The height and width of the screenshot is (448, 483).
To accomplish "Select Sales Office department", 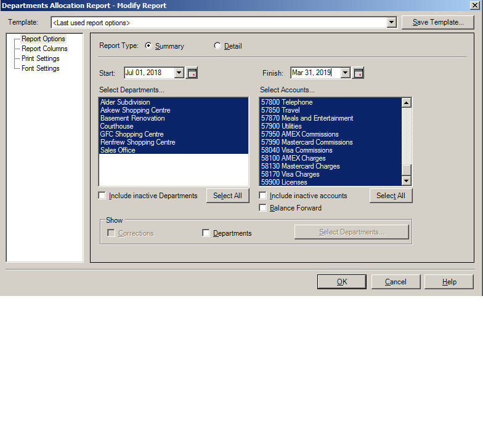I will 174,150.
